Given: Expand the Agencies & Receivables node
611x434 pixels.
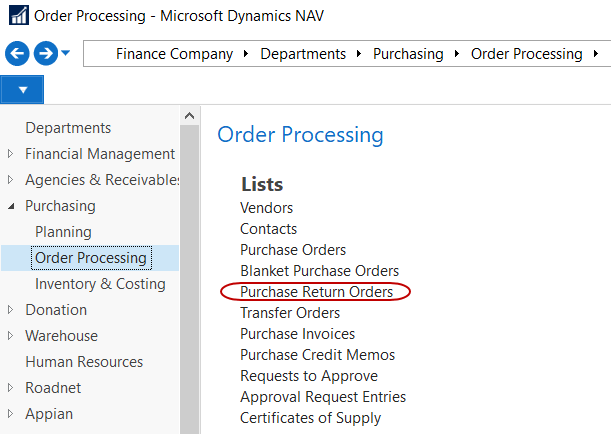Looking at the screenshot, I should 11,180.
